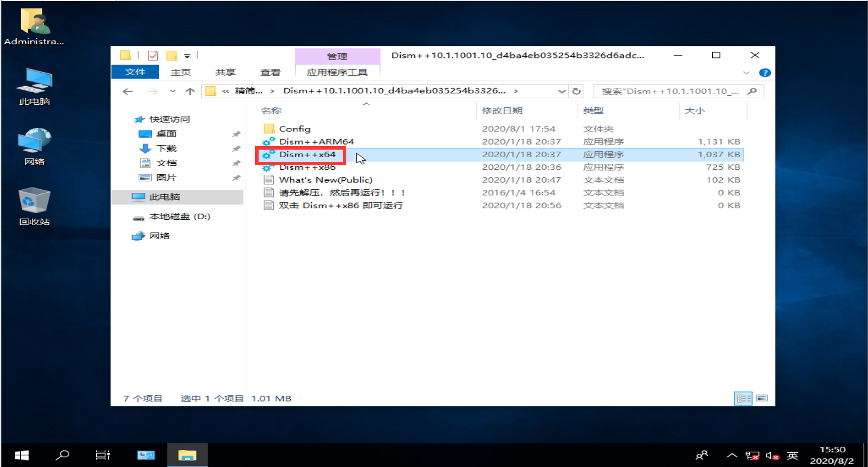Open address bar history dropdown
Screen dimensions: 868x467
(x=562, y=91)
